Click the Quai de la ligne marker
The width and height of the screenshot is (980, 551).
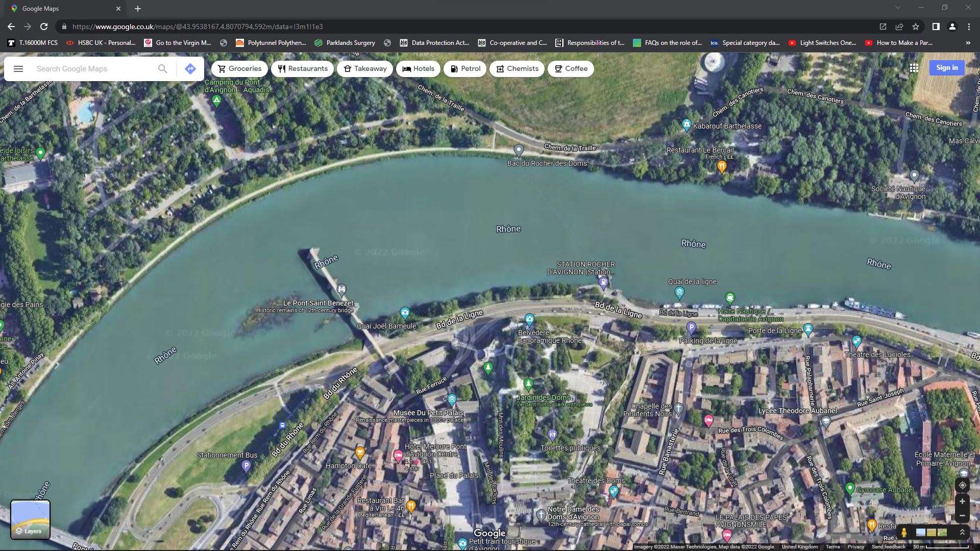click(679, 293)
